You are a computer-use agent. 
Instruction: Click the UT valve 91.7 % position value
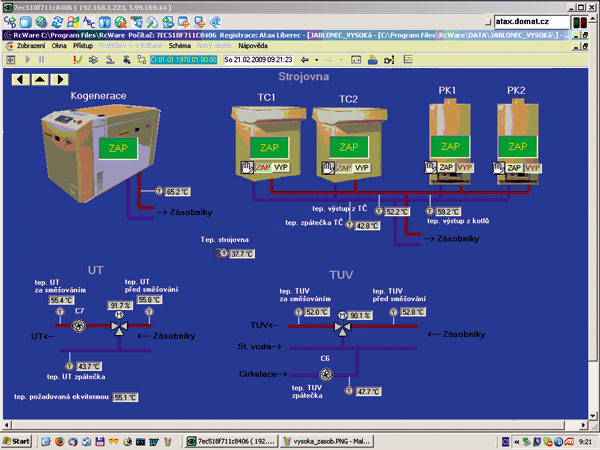pyautogui.click(x=120, y=306)
